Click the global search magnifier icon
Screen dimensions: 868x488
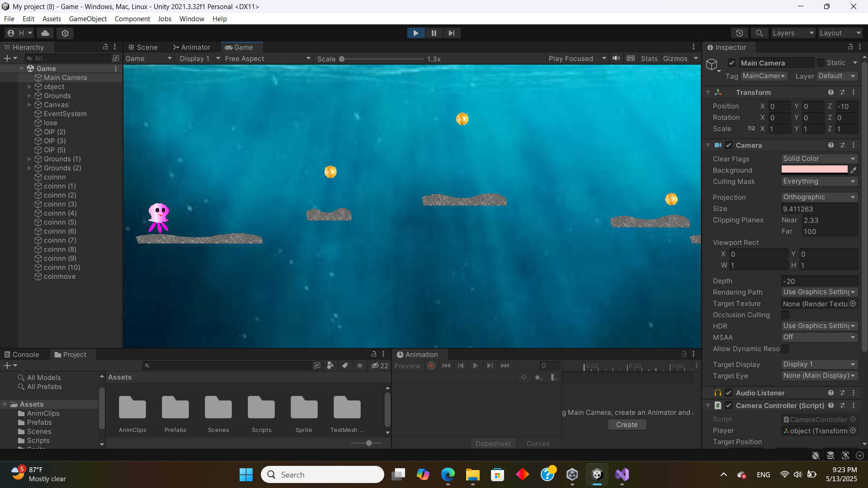click(x=759, y=33)
